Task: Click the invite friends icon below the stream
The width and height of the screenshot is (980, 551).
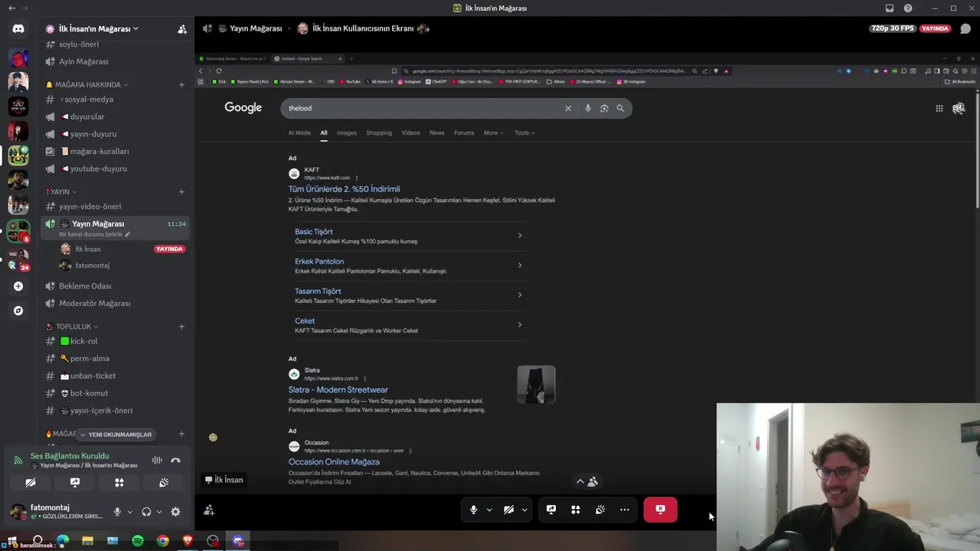Action: click(x=209, y=510)
